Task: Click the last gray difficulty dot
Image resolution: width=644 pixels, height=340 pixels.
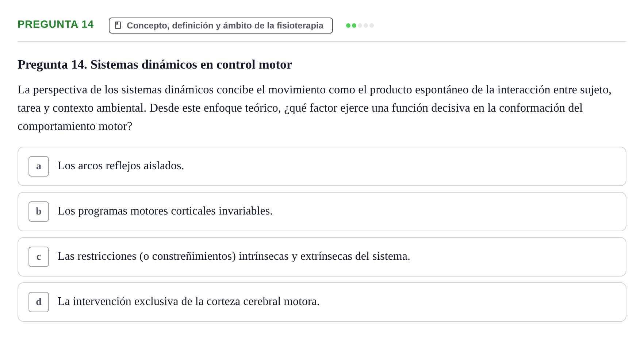Action: pyautogui.click(x=372, y=26)
